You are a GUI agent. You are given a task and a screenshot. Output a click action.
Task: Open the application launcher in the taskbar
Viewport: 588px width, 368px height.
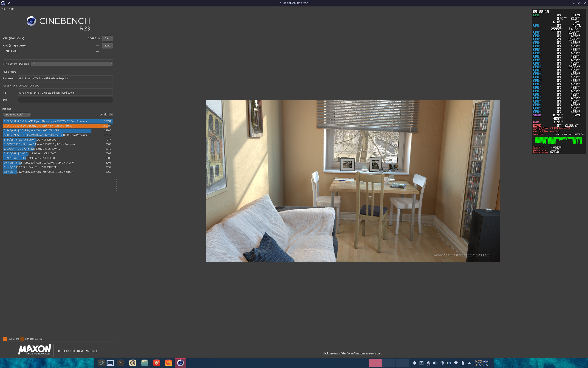101,363
